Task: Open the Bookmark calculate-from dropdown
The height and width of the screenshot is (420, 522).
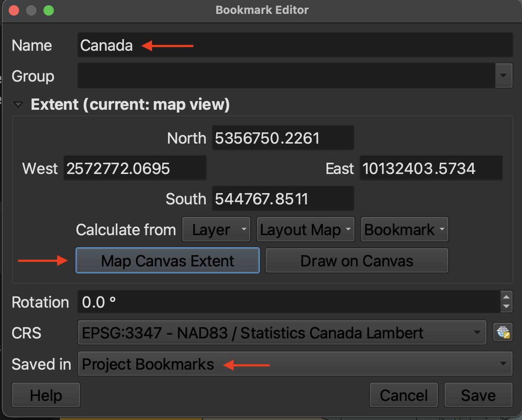Action: [x=404, y=230]
